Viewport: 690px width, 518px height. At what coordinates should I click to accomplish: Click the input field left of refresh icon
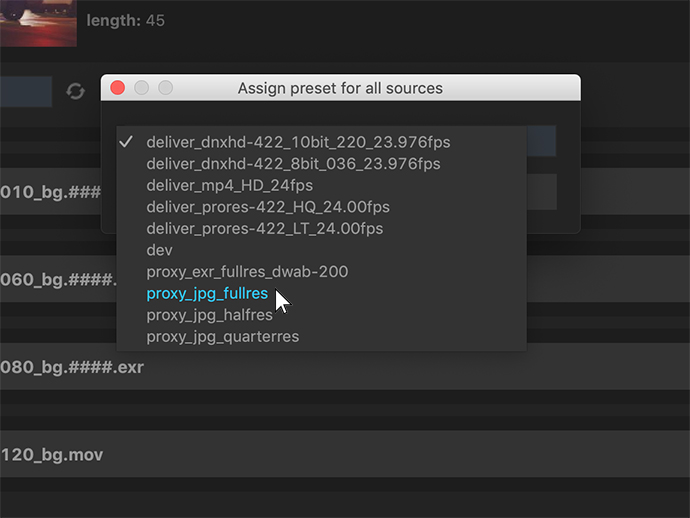tap(25, 91)
